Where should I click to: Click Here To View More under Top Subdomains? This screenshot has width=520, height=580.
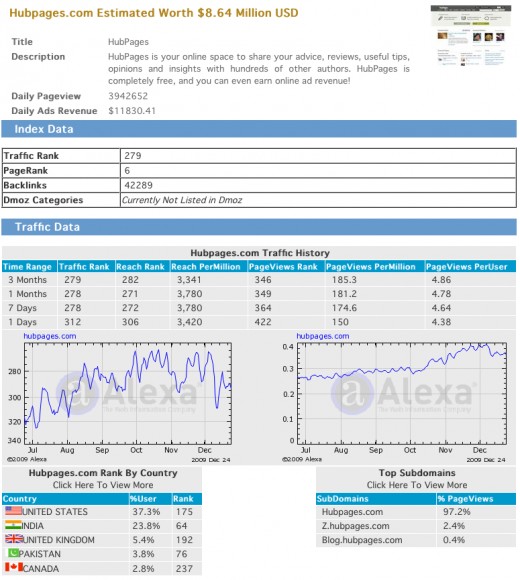coord(417,485)
